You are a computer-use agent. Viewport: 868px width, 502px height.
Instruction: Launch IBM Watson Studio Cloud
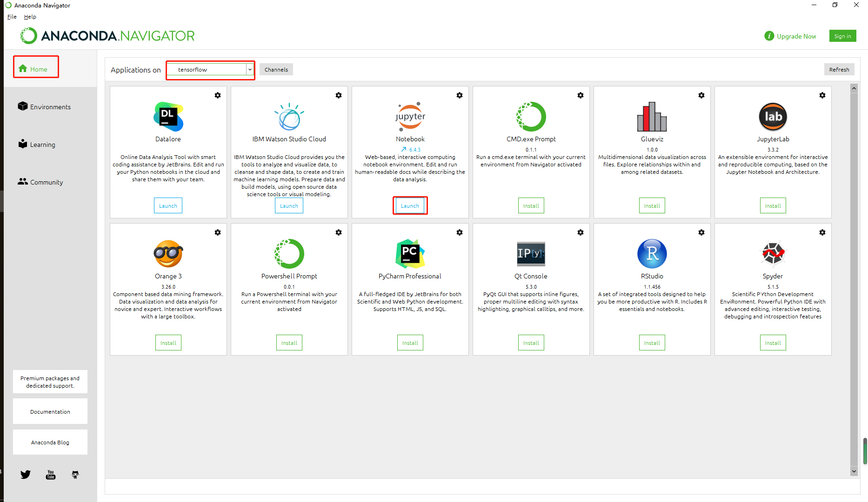pos(289,206)
